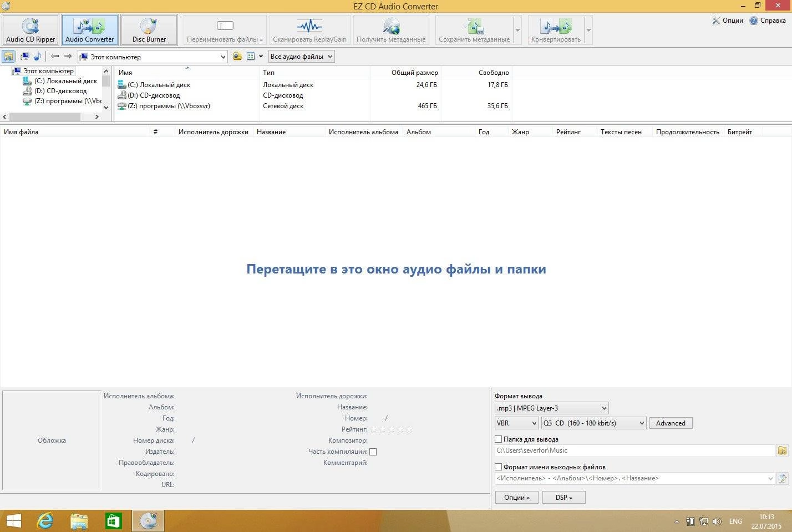Set rating using the fifth star
Image resolution: width=792 pixels, height=532 pixels.
coord(409,429)
